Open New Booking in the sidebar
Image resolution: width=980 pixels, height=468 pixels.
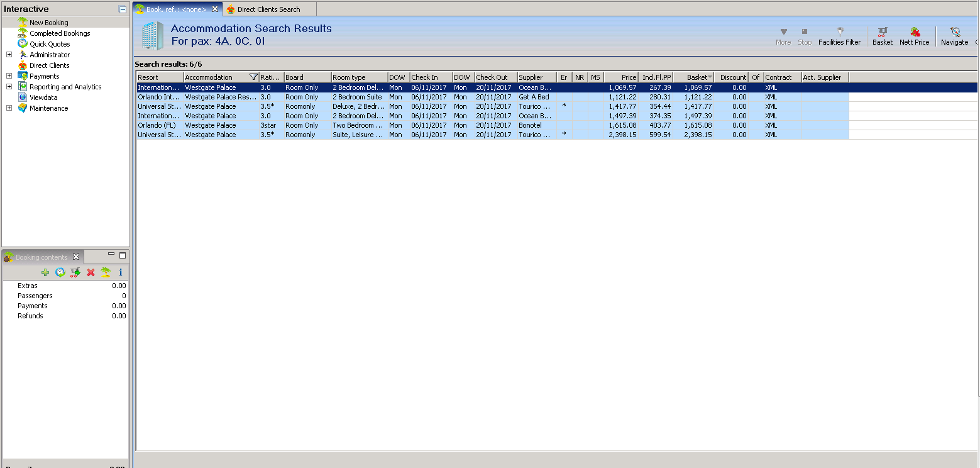(48, 23)
